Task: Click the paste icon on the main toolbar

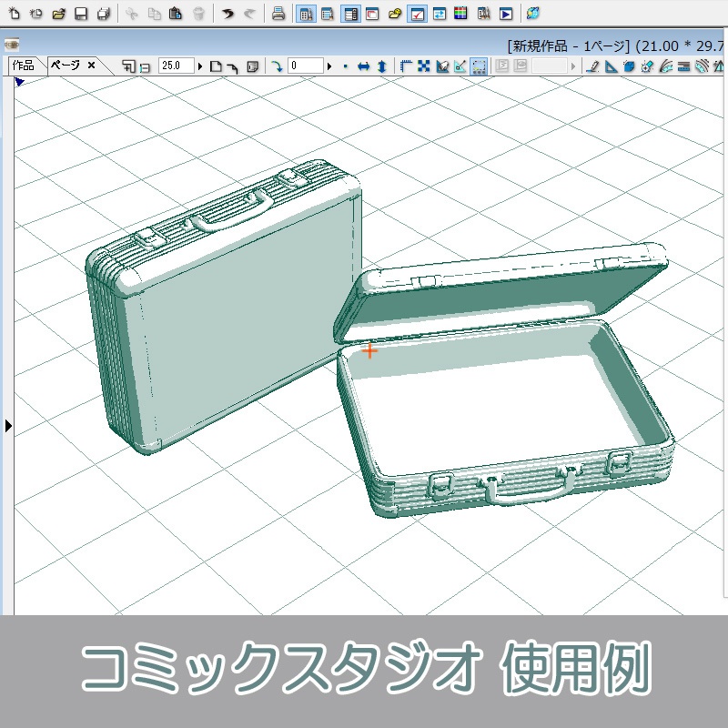Action: pos(176,13)
